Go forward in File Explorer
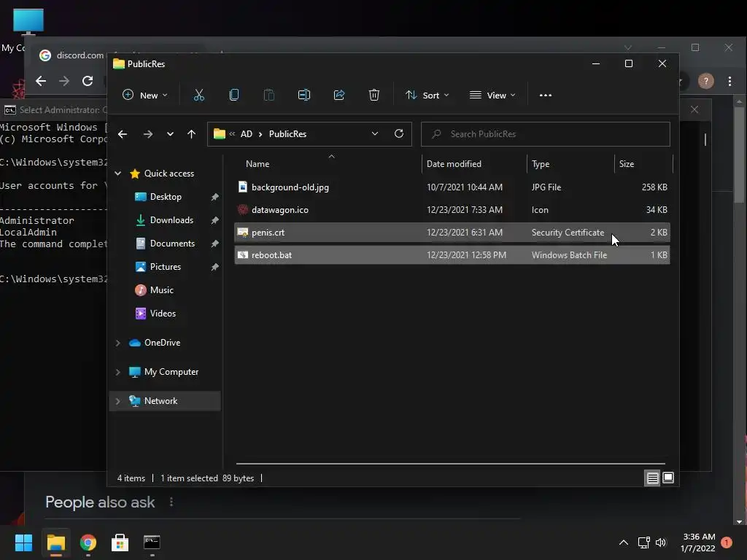The height and width of the screenshot is (560, 747). (147, 134)
